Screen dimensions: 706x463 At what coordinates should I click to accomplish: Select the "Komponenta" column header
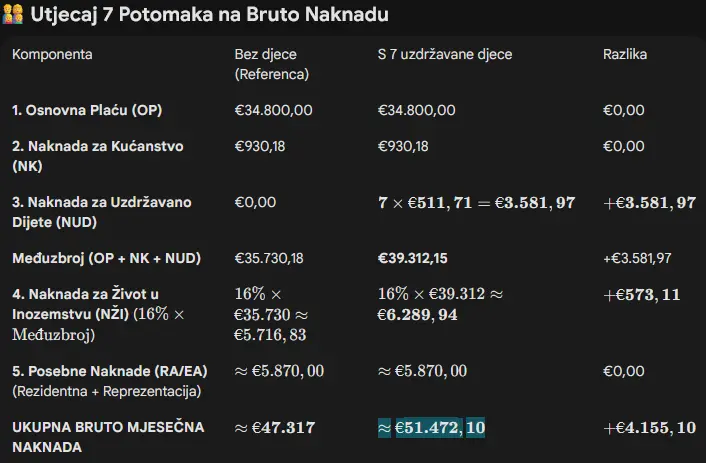[x=52, y=54]
